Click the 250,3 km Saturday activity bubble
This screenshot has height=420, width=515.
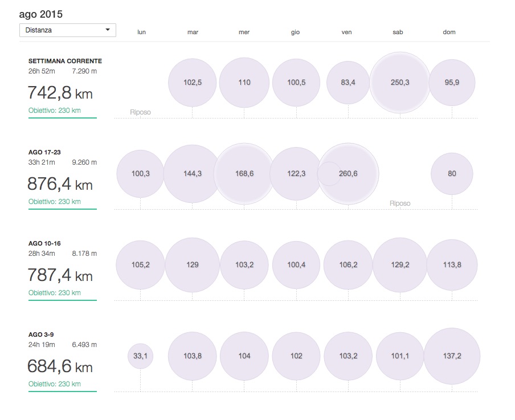click(x=399, y=82)
